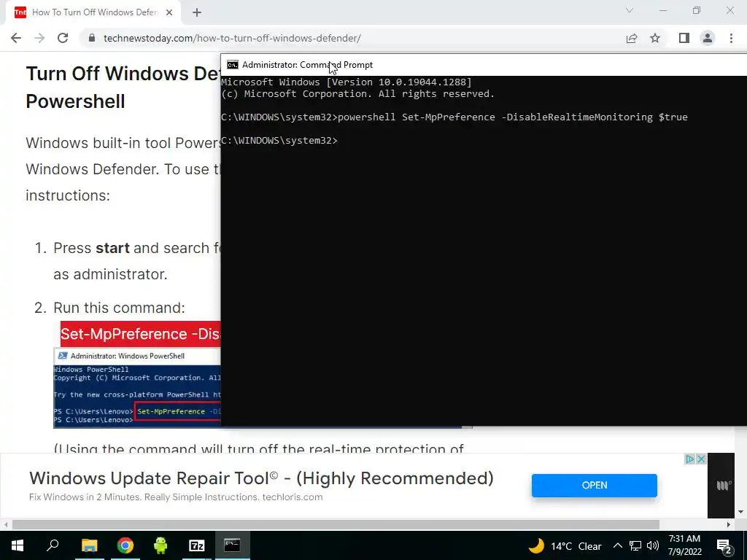Open network status tray icon
This screenshot has height=560, width=747.
coord(635,545)
